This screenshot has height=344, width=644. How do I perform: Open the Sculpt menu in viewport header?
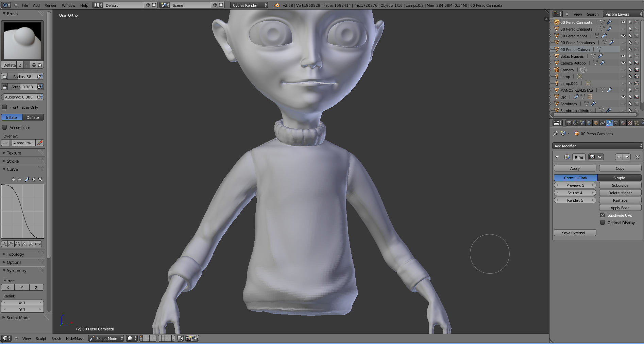pos(41,338)
